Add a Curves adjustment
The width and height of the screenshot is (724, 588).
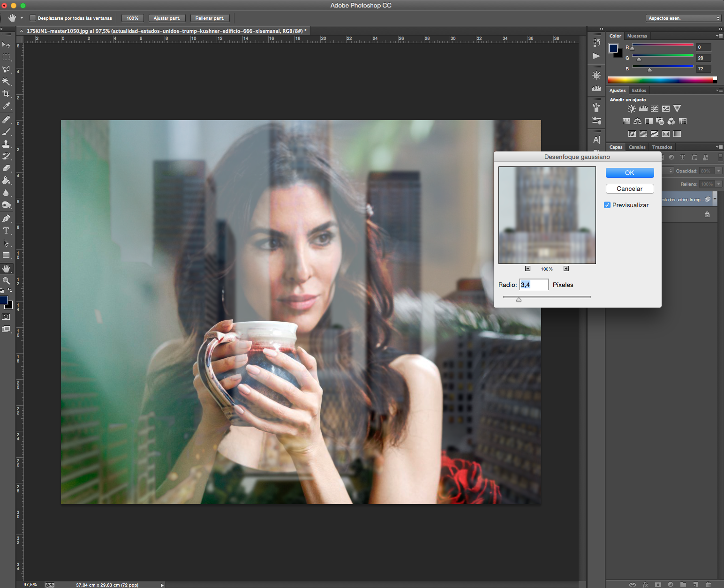click(x=655, y=109)
